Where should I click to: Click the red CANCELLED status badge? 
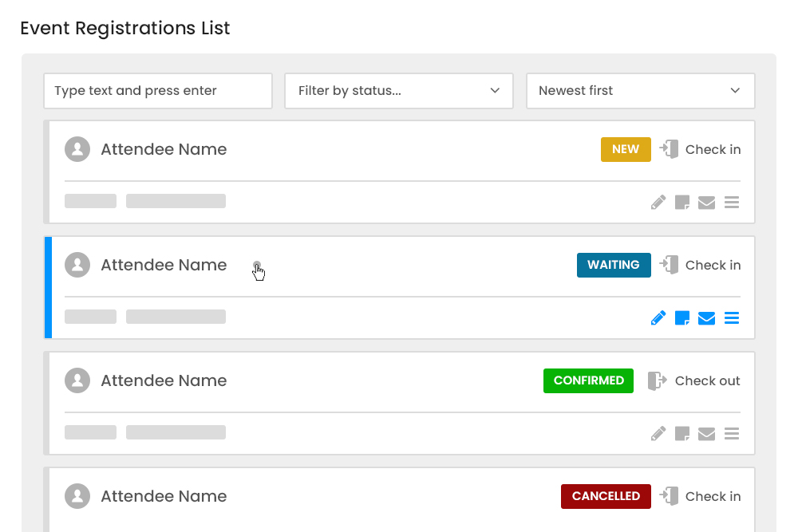click(606, 496)
